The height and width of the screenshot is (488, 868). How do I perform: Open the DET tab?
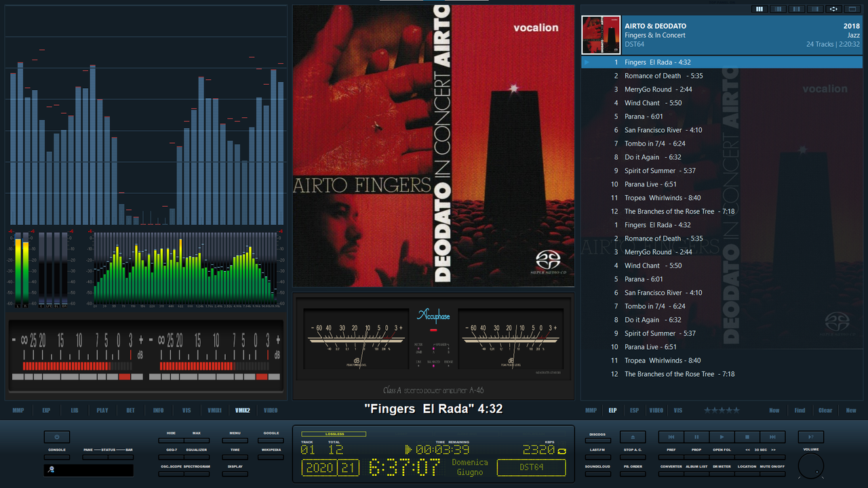(130, 410)
